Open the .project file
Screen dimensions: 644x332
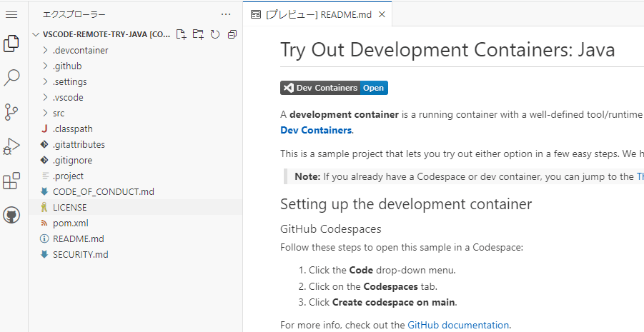pos(135,176)
